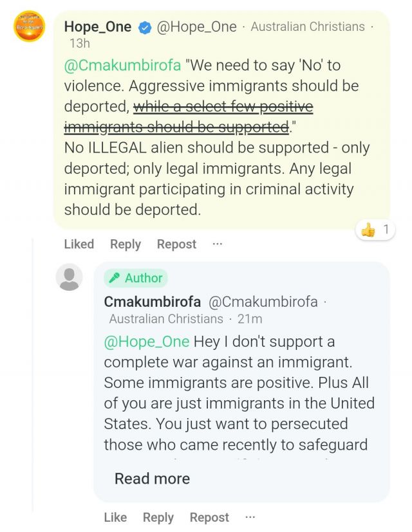The image size is (412, 532).
Task: Open the 13h timestamp of Hope_One's post
Action: [80, 44]
